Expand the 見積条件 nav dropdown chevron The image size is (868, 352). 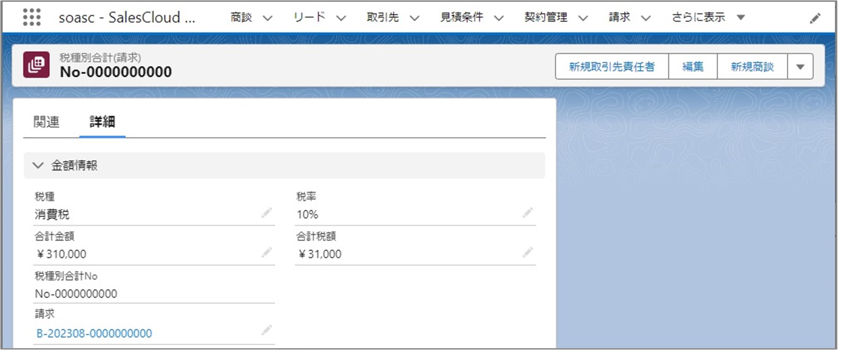click(498, 18)
